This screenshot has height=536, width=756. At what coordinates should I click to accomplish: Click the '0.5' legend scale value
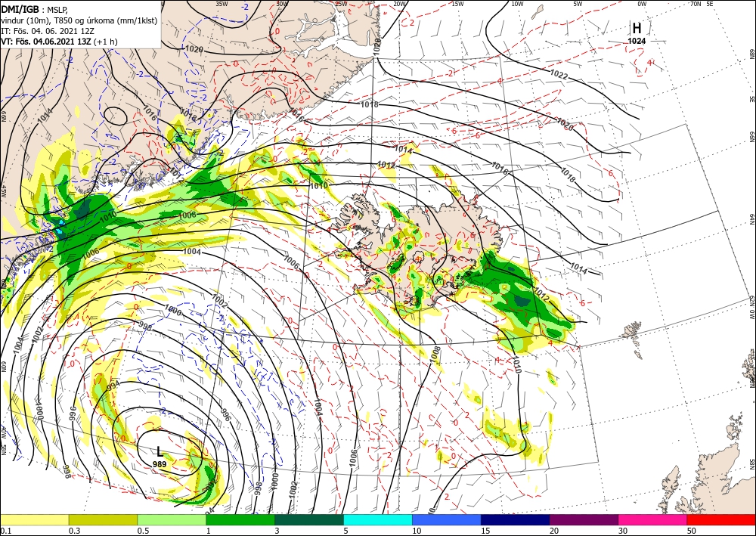(143, 531)
